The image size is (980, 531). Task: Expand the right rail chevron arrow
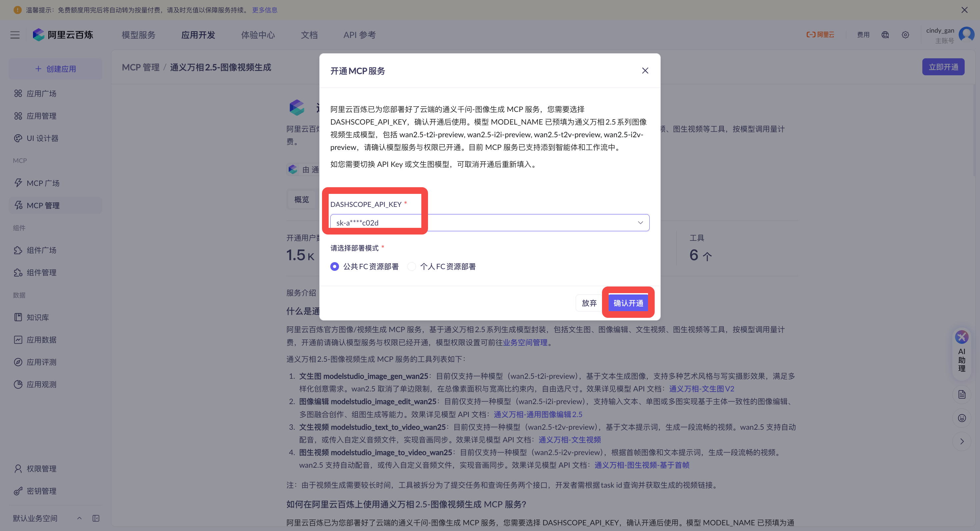(x=961, y=442)
